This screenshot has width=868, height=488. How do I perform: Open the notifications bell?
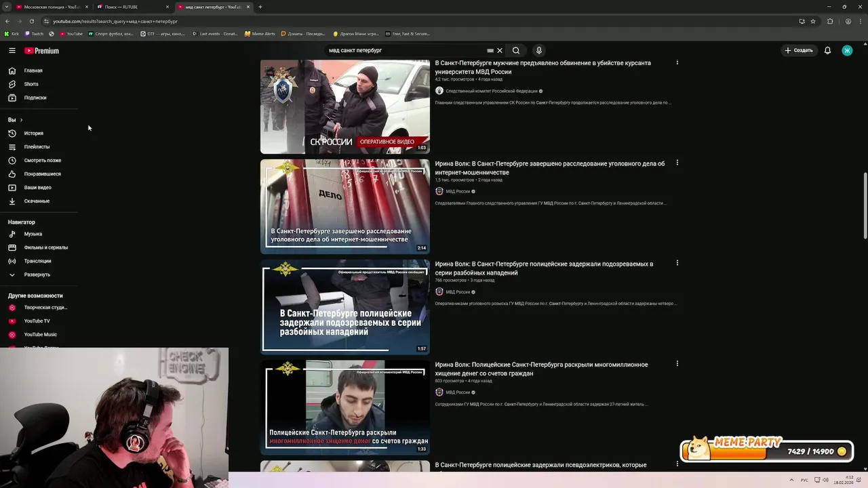click(x=827, y=51)
